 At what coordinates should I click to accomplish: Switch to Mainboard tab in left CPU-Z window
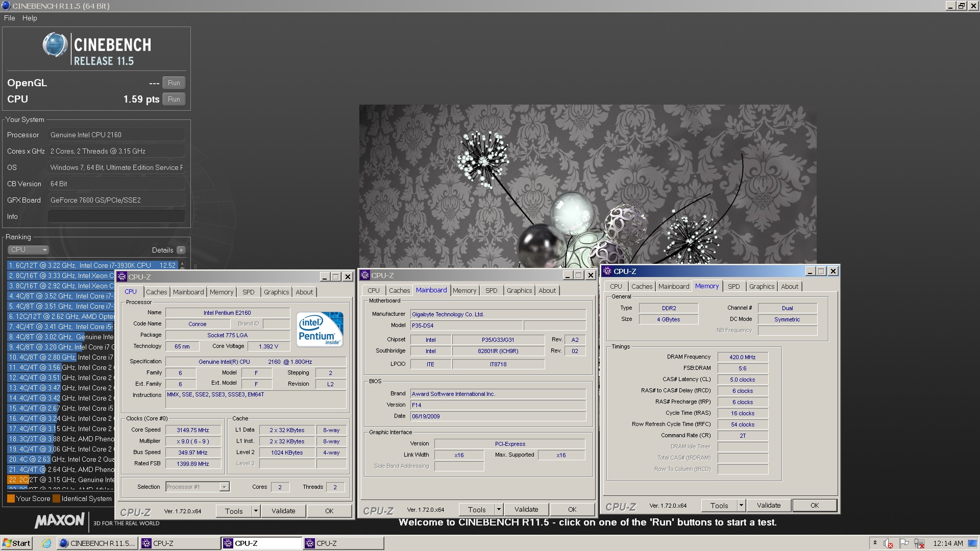tap(188, 292)
